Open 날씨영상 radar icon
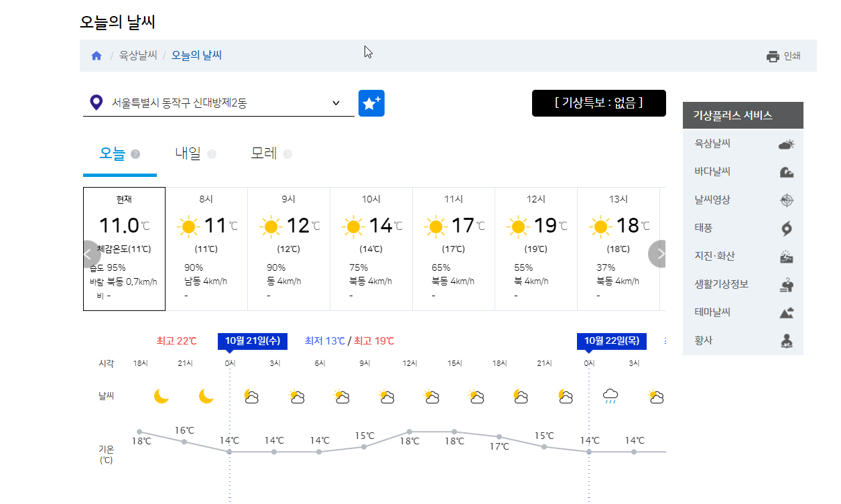This screenshot has height=504, width=841. coord(787,200)
